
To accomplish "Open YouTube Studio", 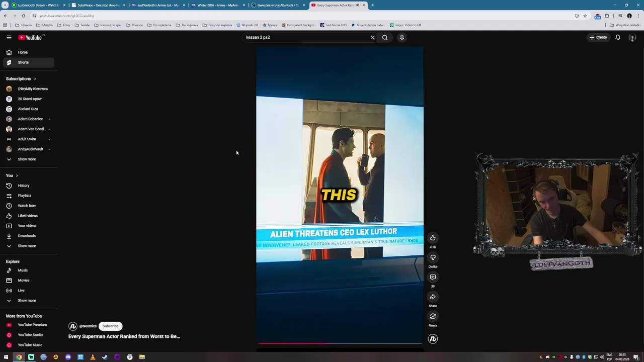I will [x=28, y=335].
